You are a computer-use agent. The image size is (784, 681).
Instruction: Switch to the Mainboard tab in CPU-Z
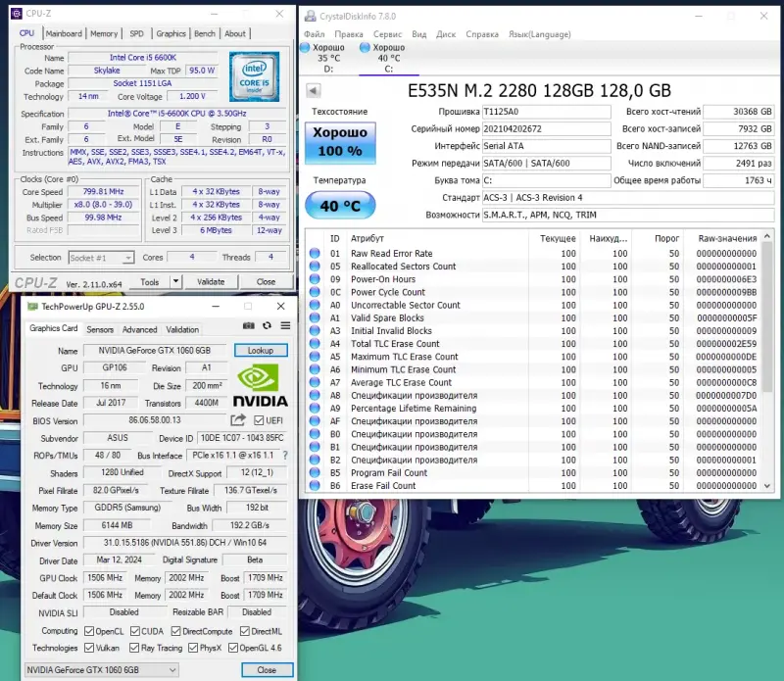64,33
